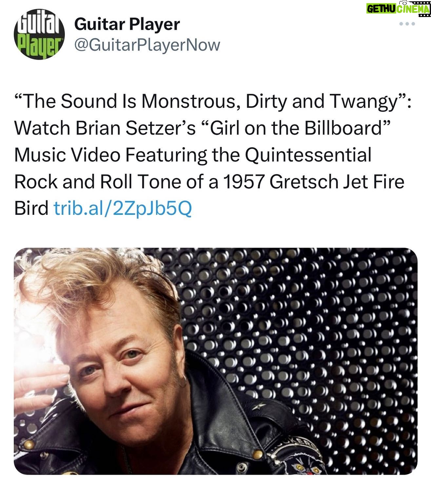Click the hoop earring in the photo
431x504 pixels.
point(183,381)
